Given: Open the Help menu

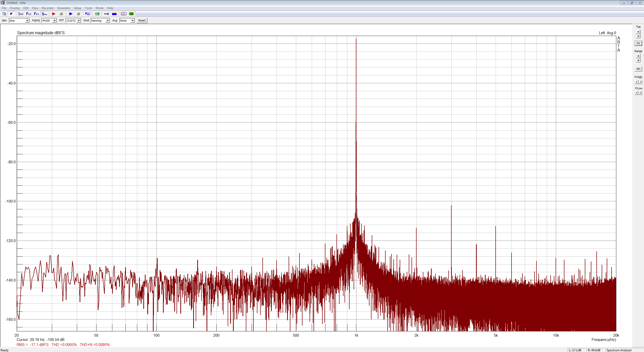Looking at the screenshot, I should [110, 8].
